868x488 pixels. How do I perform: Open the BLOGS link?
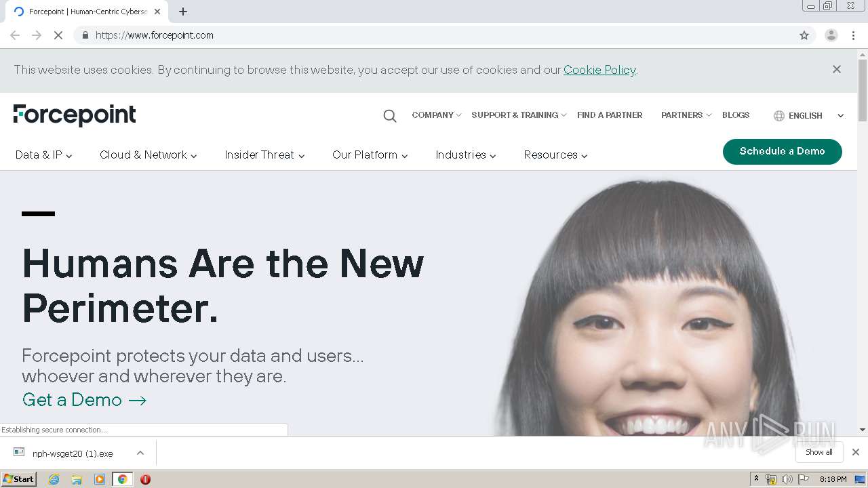736,115
